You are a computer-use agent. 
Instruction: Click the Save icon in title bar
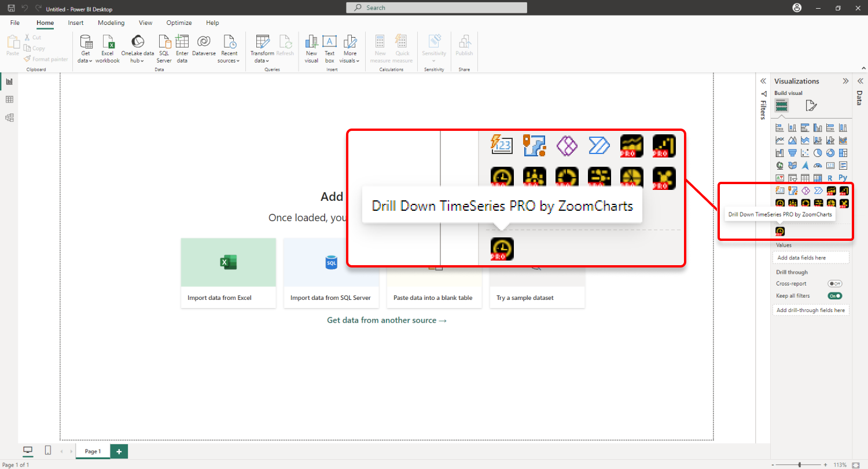11,9
